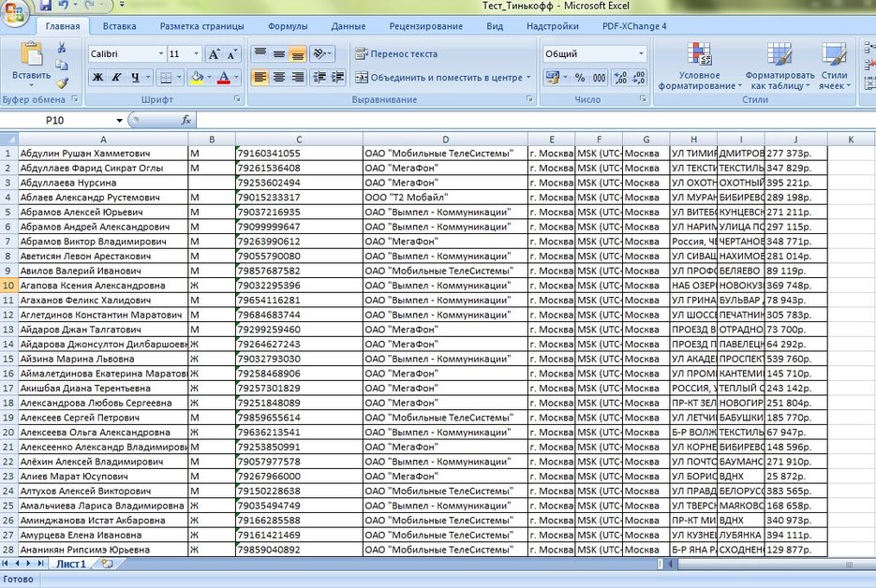The image size is (876, 588).
Task: Toggle bold Ж formatting
Action: click(x=97, y=77)
